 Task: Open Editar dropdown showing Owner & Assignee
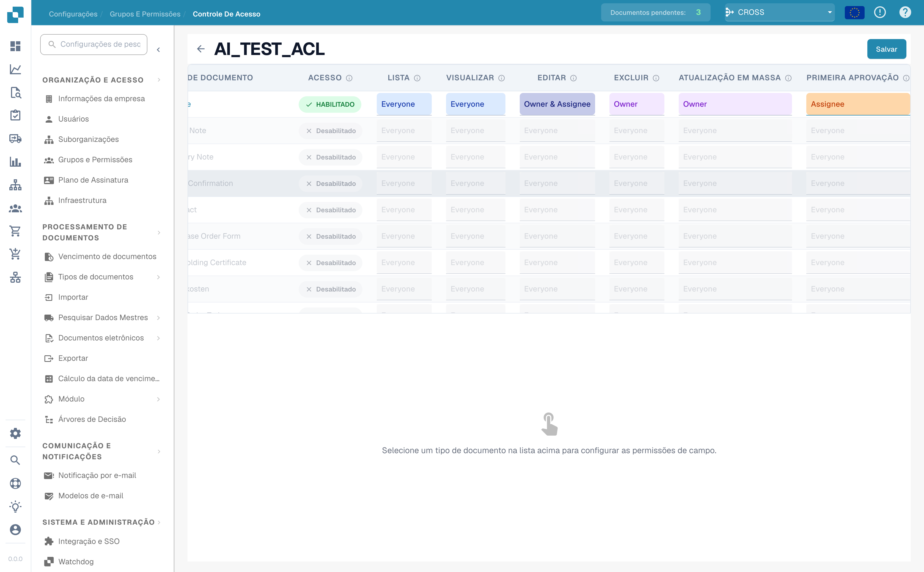tap(557, 104)
